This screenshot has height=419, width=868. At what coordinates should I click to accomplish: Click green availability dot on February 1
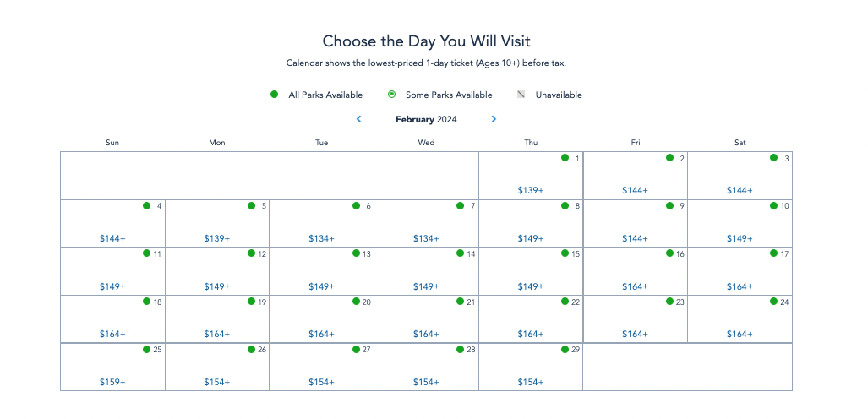point(565,158)
